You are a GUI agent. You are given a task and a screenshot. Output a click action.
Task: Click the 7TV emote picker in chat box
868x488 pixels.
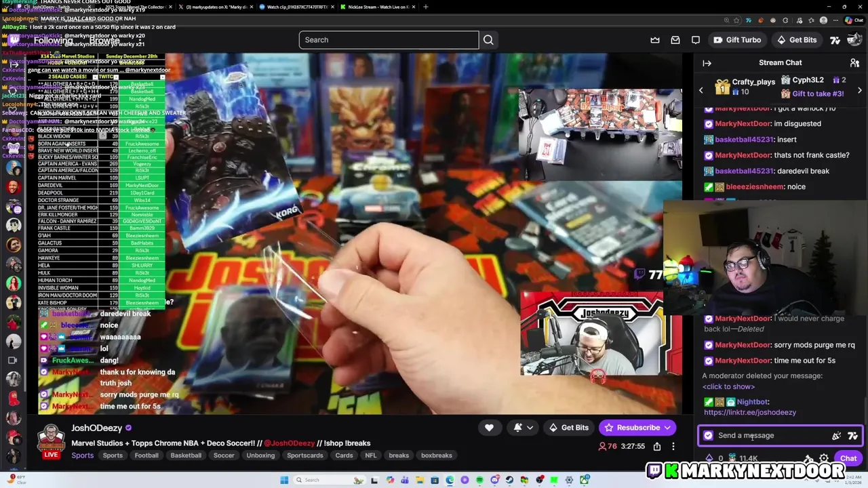852,436
